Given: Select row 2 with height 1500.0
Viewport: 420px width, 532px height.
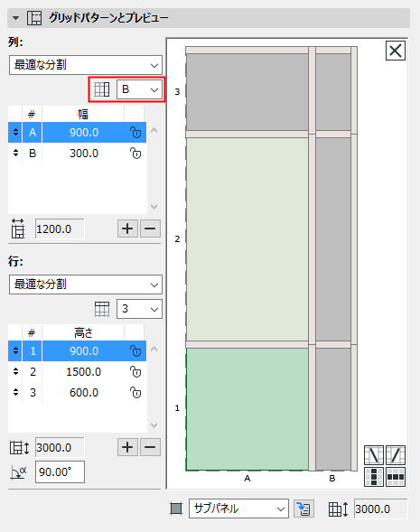Looking at the screenshot, I should pyautogui.click(x=78, y=372).
